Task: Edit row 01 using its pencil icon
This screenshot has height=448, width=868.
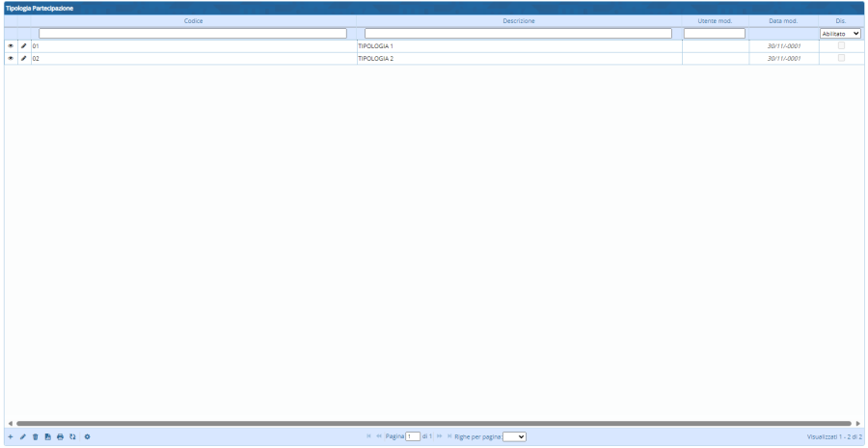Action: (x=23, y=45)
